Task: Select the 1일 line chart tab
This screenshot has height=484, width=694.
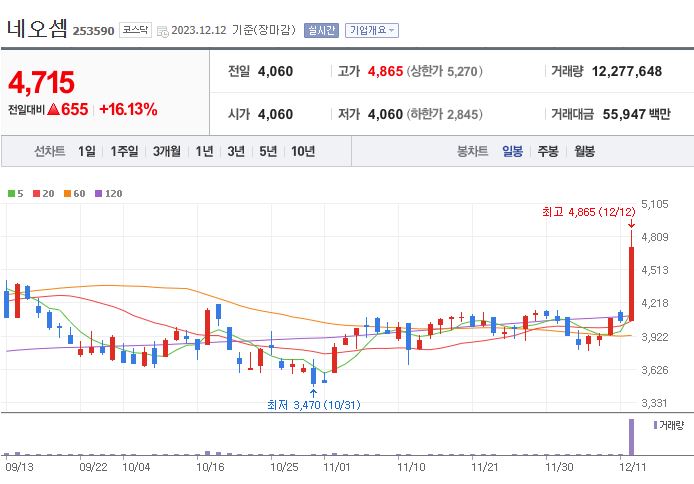Action: click(x=87, y=151)
